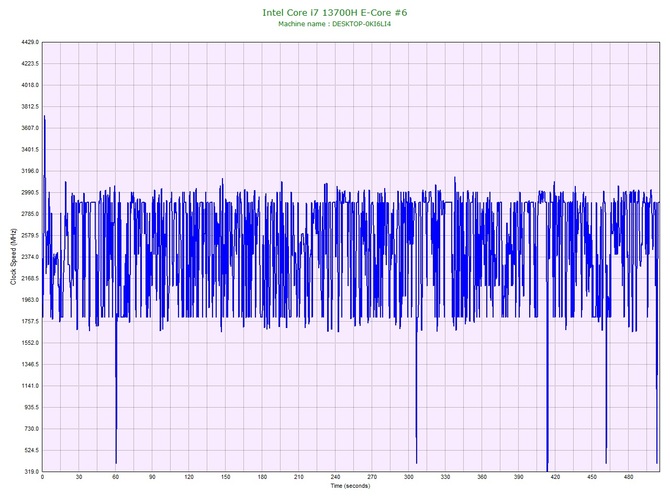Viewport: 670px width, 503px height.
Task: Click the 4429.0 y-axis value
Action: point(29,42)
